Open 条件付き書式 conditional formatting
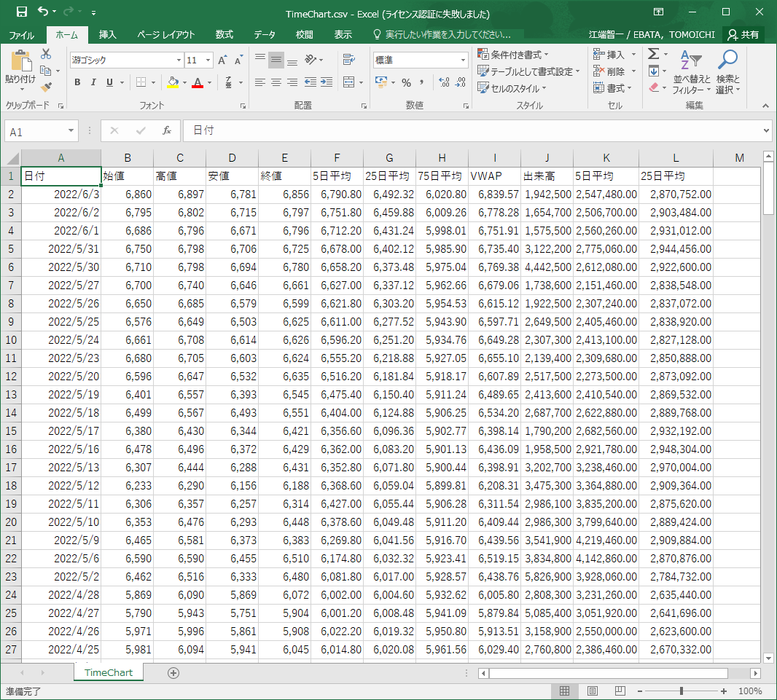 [513, 55]
